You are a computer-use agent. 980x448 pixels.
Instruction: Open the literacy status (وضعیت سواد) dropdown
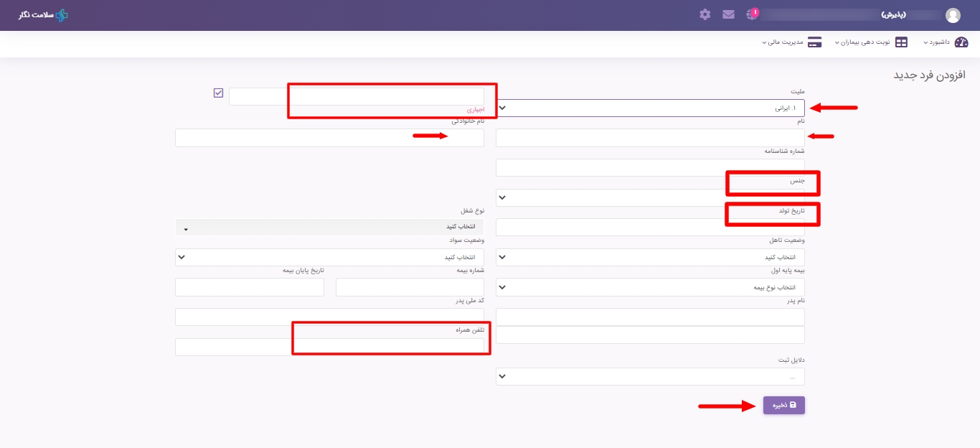[329, 257]
